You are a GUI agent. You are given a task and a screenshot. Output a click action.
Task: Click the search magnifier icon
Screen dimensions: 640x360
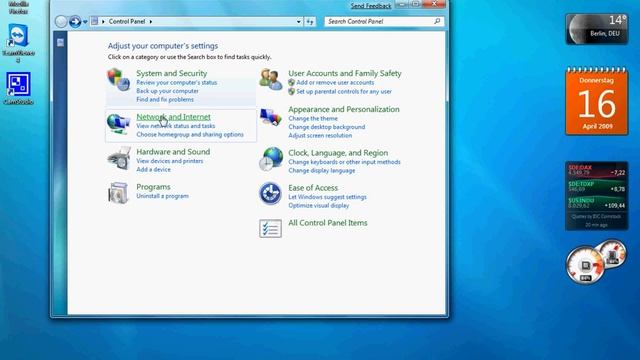click(x=437, y=21)
